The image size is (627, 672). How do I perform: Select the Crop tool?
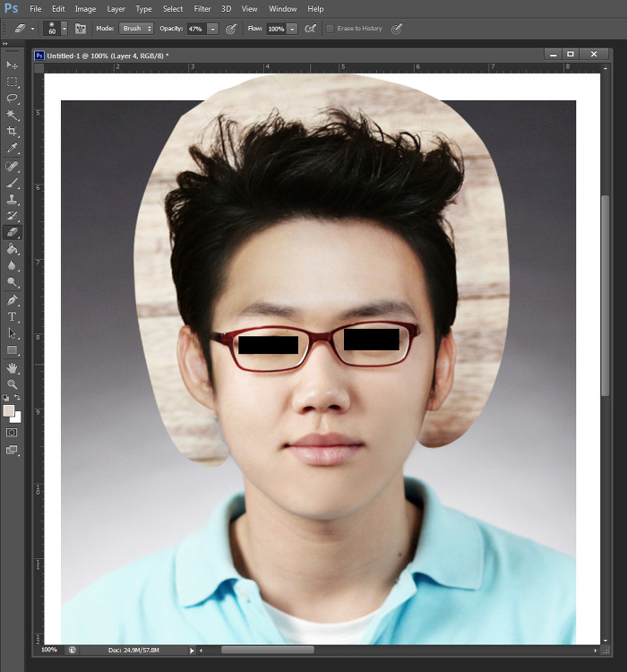pos(12,131)
